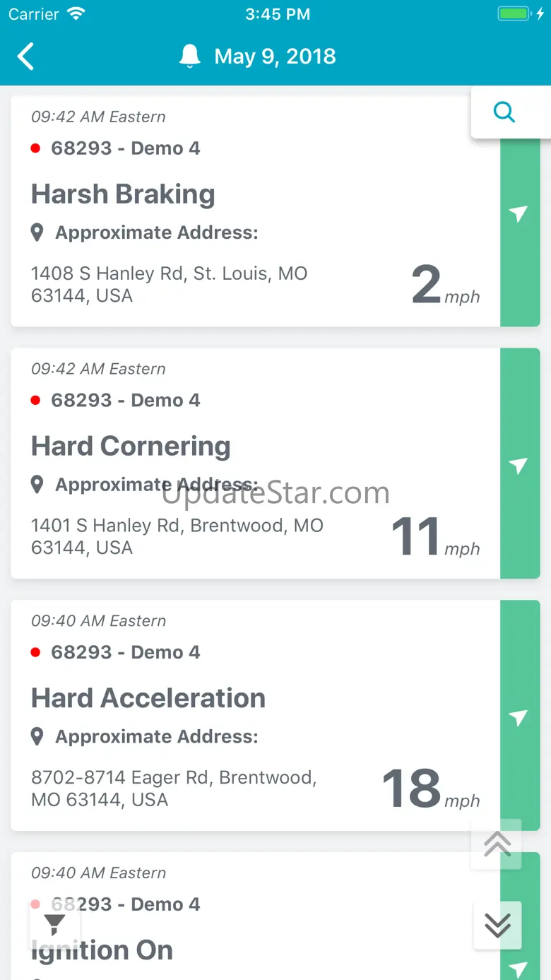Image resolution: width=551 pixels, height=980 pixels.
Task: Tap navigation arrow on Hard Cornering card
Action: [x=519, y=465]
